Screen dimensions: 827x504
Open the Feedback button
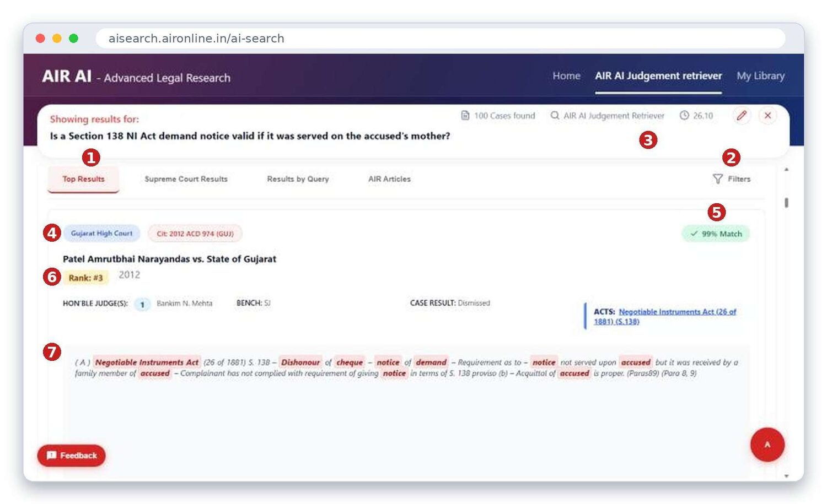(71, 456)
